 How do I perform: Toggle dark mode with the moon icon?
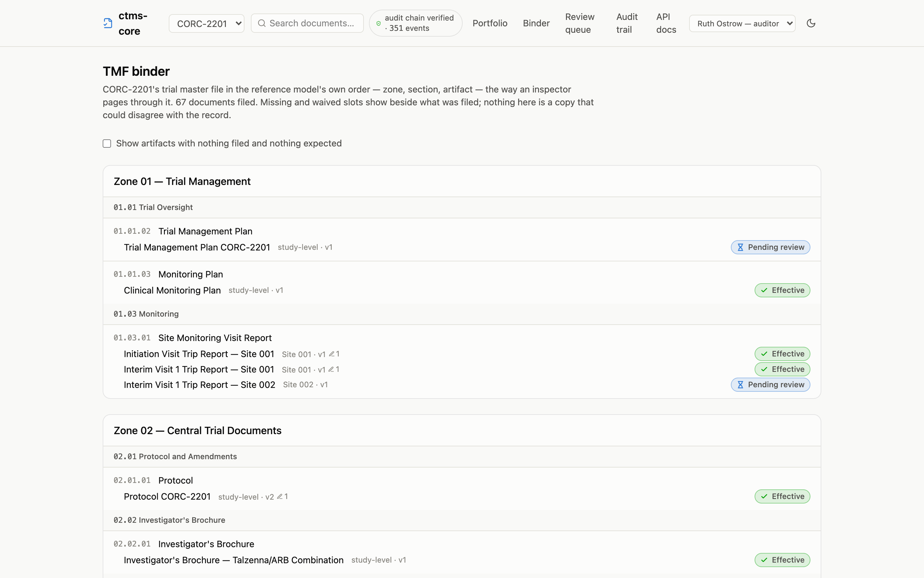point(811,23)
